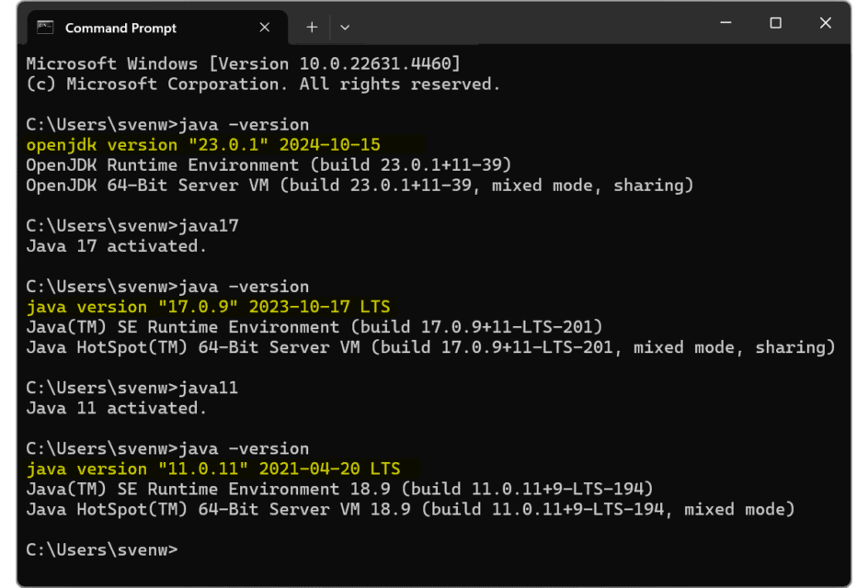Open a new tab with the plus button
868x588 pixels.
click(x=312, y=28)
